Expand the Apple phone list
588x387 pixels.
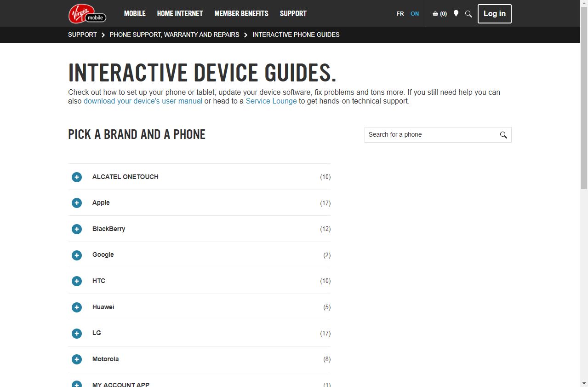pyautogui.click(x=76, y=202)
